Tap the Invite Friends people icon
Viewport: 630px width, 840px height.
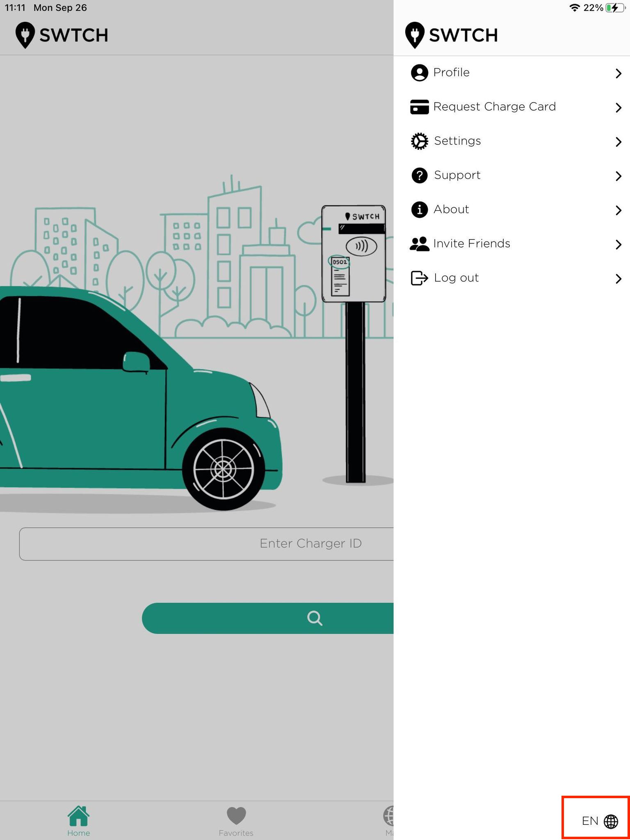(419, 244)
